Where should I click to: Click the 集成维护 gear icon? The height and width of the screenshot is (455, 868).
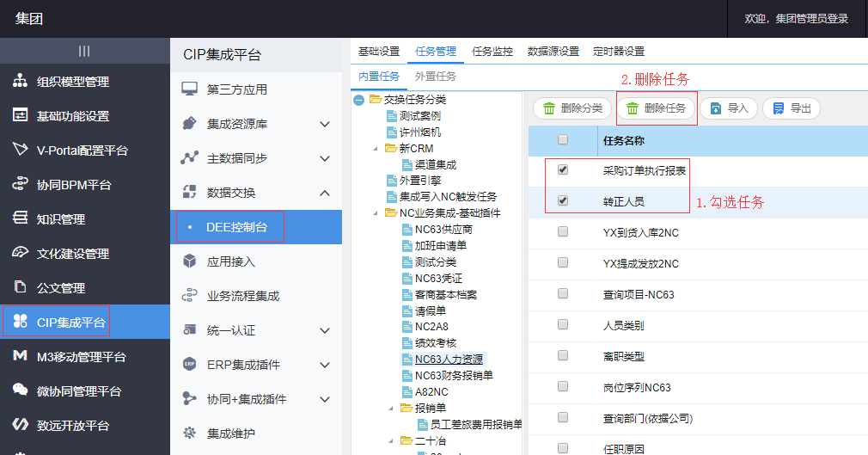(189, 433)
